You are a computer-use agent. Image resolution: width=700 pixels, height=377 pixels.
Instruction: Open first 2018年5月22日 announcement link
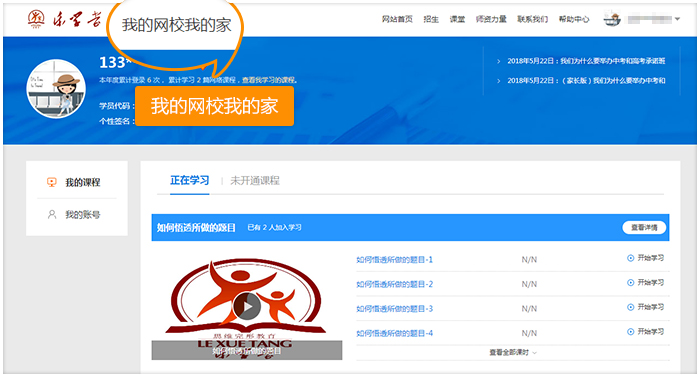586,61
